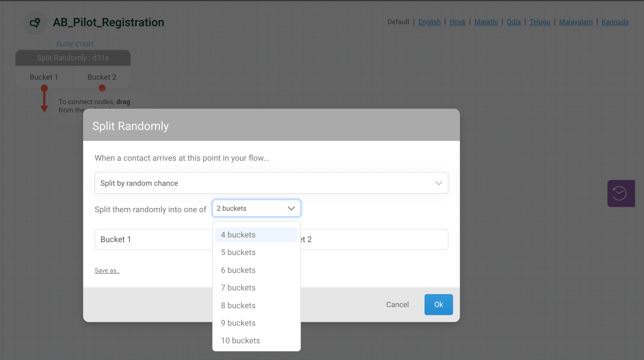Pick 8 buckets option
The image size is (644, 360).
(238, 306)
